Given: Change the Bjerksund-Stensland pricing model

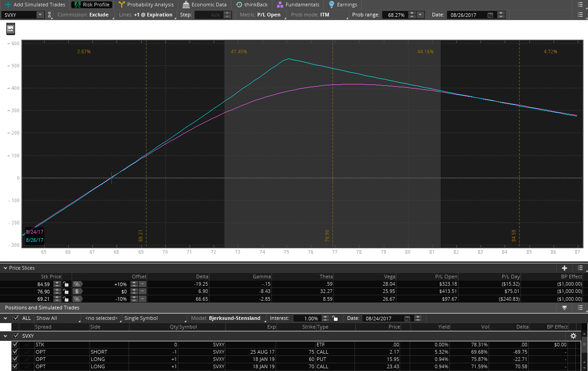Looking at the screenshot, I should pyautogui.click(x=234, y=318).
